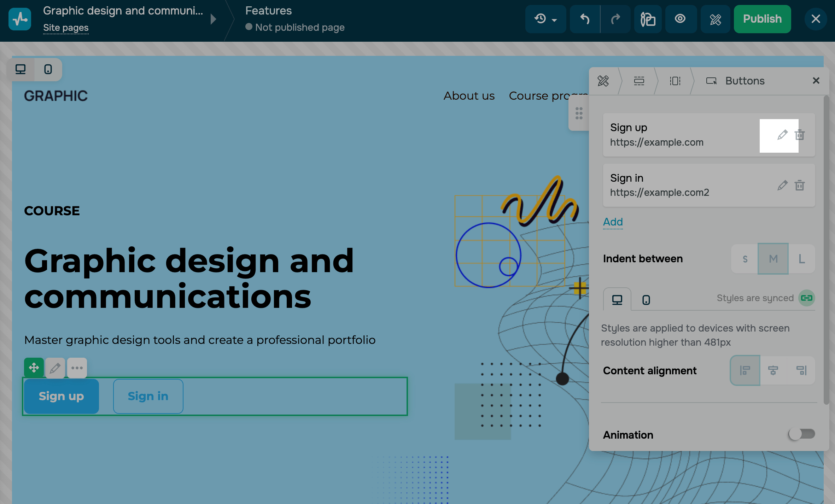Viewport: 835px width, 504px height.
Task: Delete the Sign in button entry
Action: [x=800, y=185]
